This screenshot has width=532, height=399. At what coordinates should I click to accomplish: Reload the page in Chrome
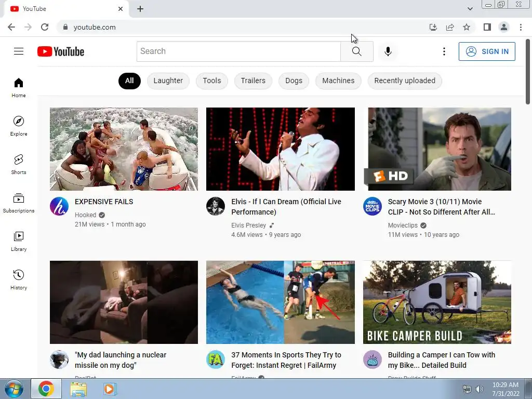coord(45,27)
